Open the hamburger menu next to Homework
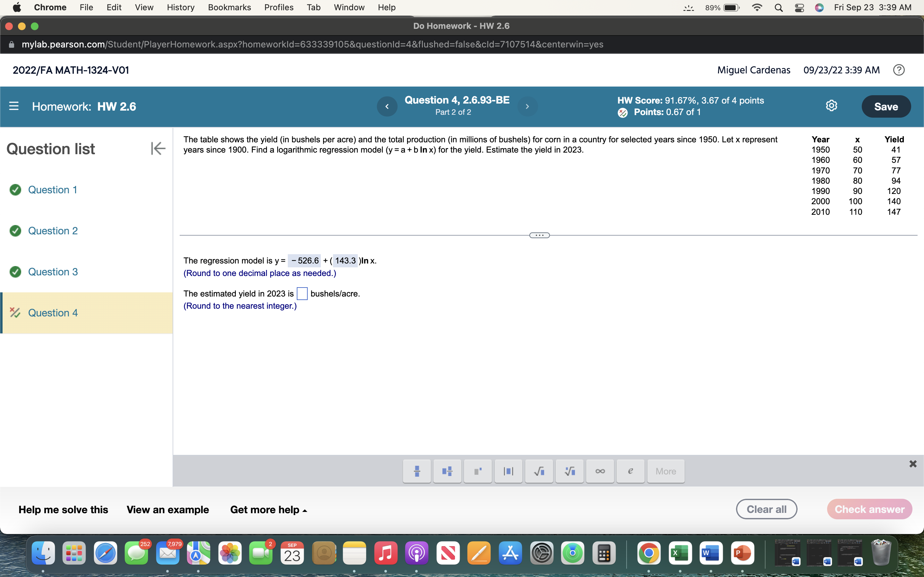 [14, 106]
